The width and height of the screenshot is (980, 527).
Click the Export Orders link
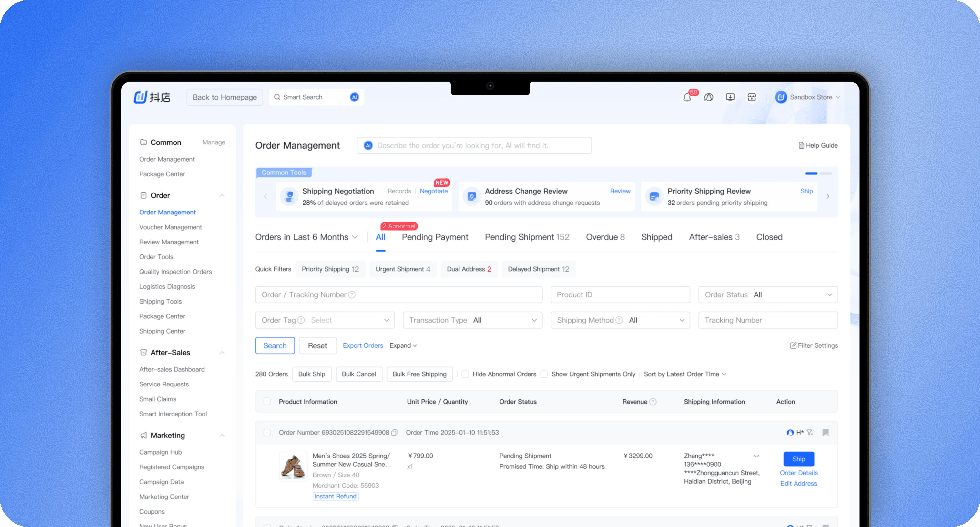coord(363,346)
